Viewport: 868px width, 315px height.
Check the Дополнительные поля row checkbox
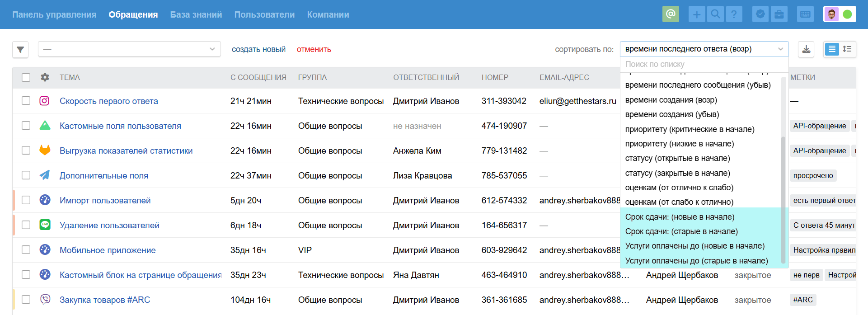click(26, 175)
